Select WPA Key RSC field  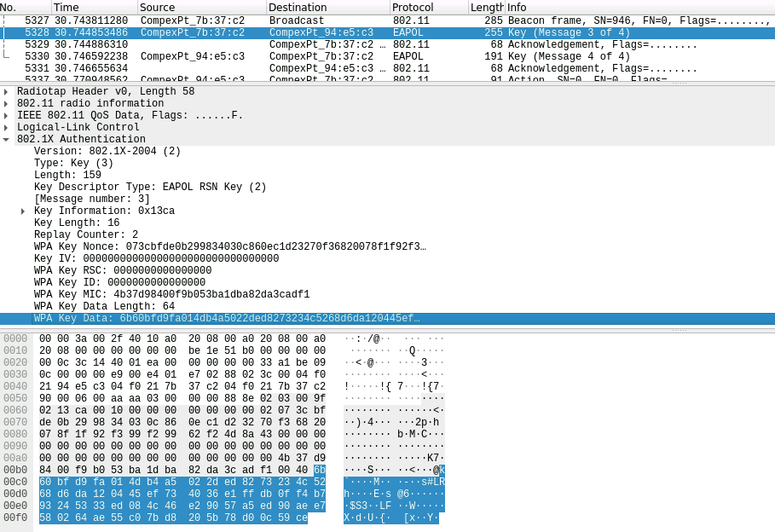pos(123,270)
